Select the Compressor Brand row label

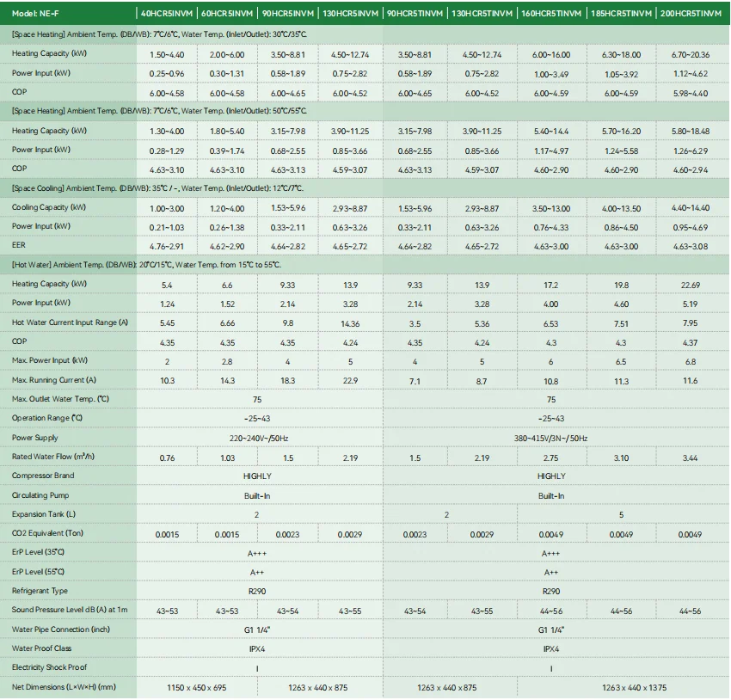[x=43, y=476]
